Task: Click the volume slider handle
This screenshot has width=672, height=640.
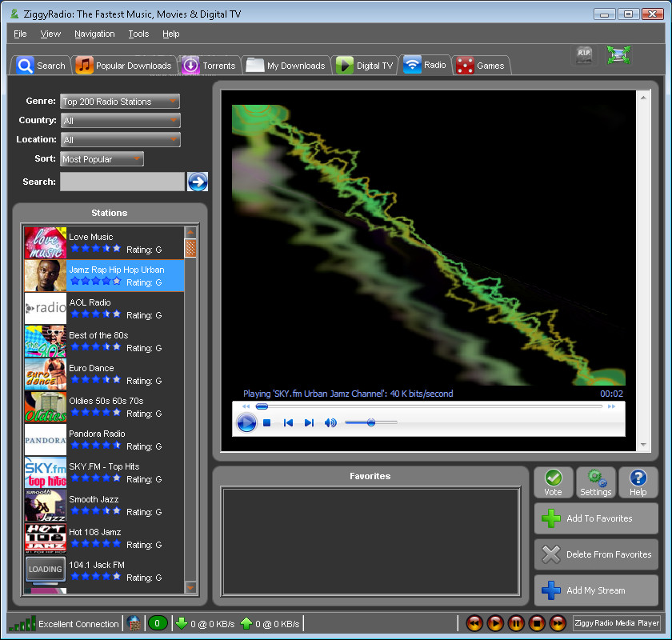Action: click(371, 423)
